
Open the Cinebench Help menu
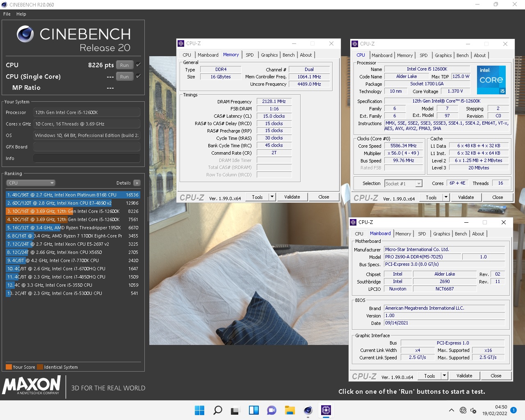coord(21,14)
